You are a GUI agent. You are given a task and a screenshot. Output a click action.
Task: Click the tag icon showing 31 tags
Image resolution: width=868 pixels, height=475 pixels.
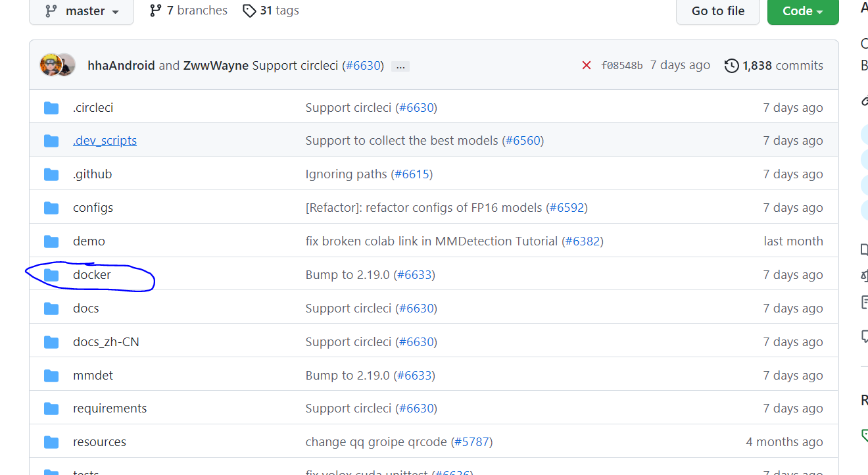tap(249, 10)
